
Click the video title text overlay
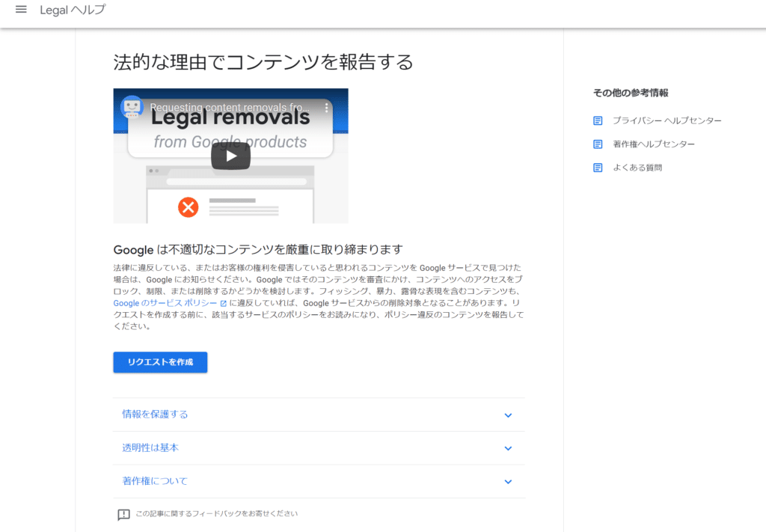[224, 108]
